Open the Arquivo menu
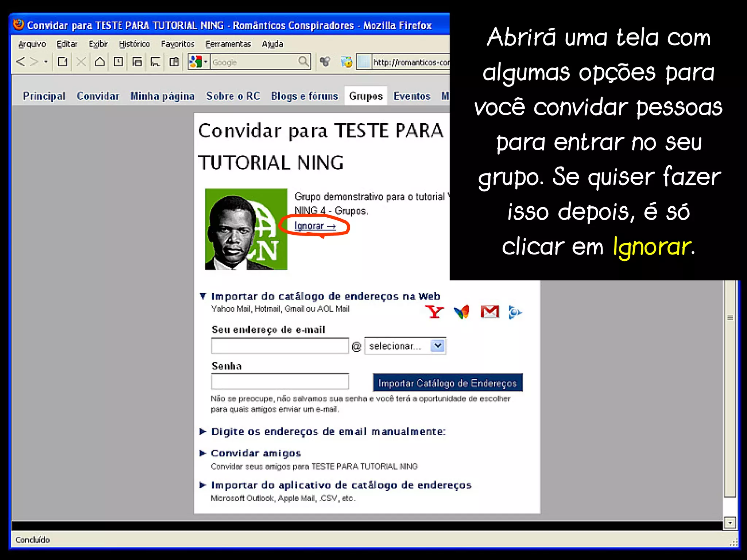Screen dimensions: 747x560 click(32, 44)
